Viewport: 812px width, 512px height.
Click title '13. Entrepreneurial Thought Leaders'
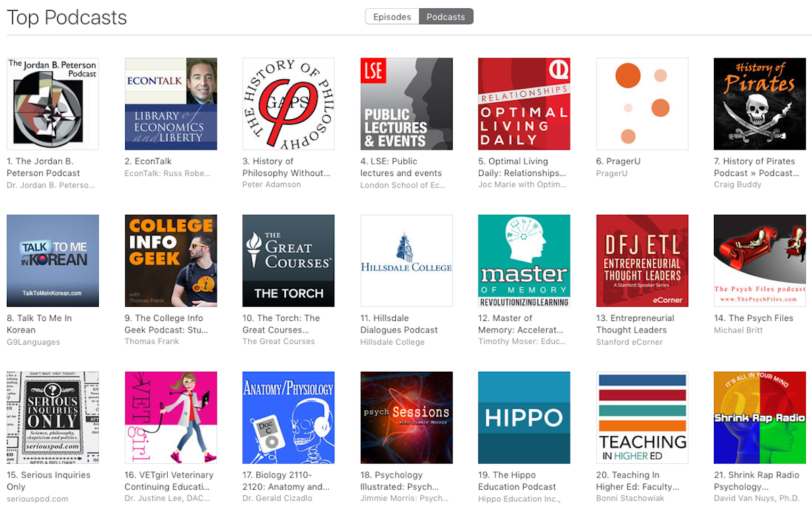(635, 324)
